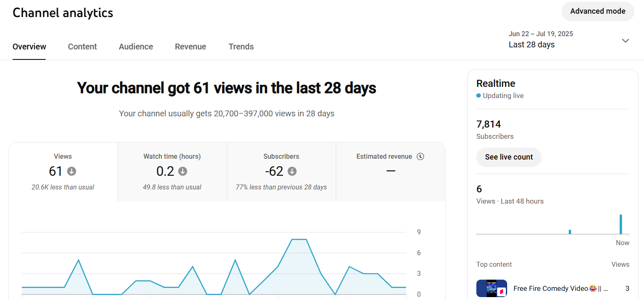Click the blue Updating live dot
The image size is (644, 300).
478,96
